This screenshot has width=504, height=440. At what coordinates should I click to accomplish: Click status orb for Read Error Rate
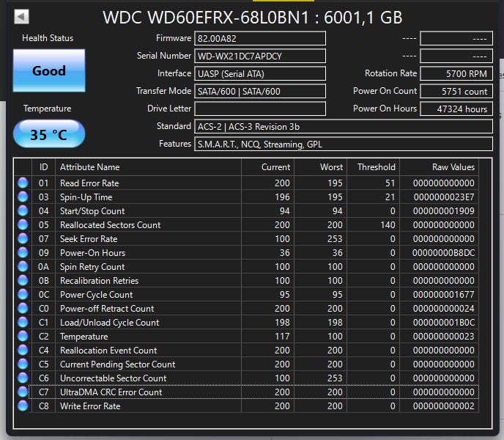coord(23,183)
